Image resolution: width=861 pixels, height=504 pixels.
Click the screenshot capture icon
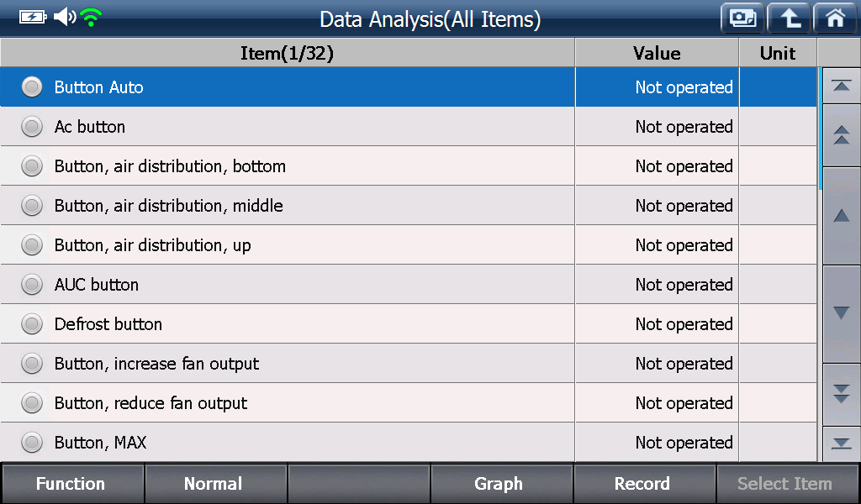[742, 18]
